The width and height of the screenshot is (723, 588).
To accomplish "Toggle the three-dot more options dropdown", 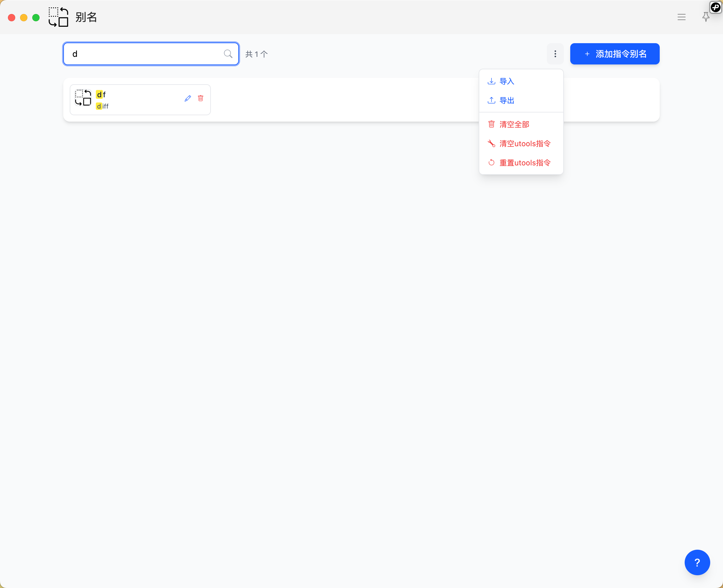I will (x=555, y=54).
